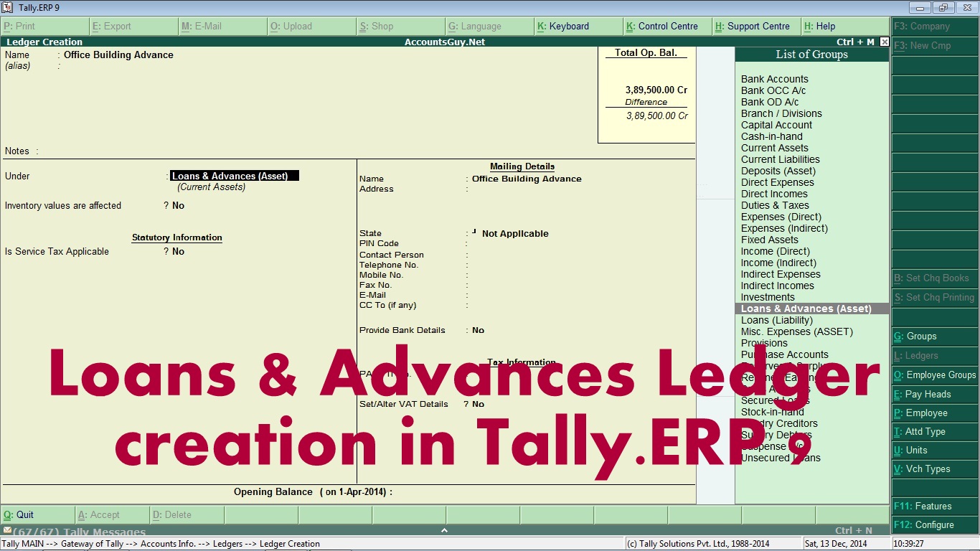Open Pay Heads from the side panel
This screenshot has height=551, width=980.
[935, 395]
